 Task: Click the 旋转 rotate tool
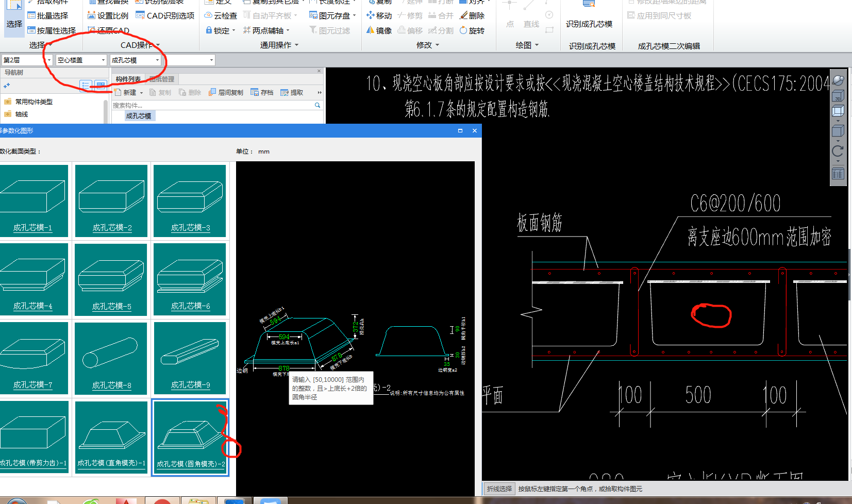tap(472, 31)
